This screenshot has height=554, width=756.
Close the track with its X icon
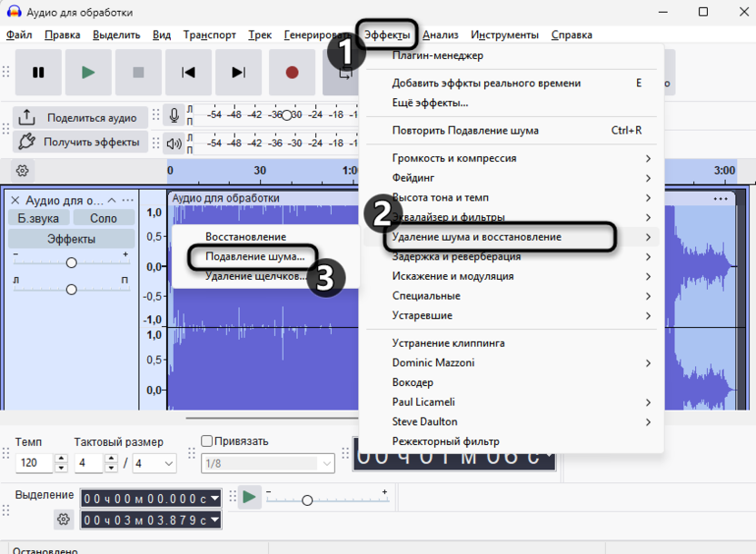click(x=15, y=200)
